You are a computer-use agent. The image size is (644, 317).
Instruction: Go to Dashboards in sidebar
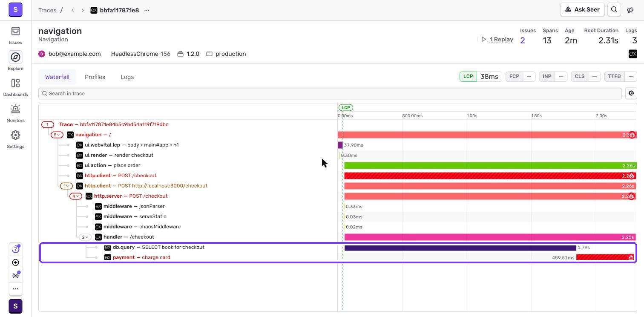click(15, 87)
